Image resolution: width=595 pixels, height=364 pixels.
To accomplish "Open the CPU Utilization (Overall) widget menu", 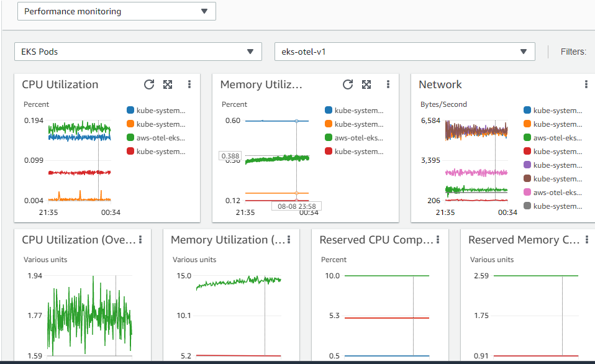I will [x=141, y=239].
